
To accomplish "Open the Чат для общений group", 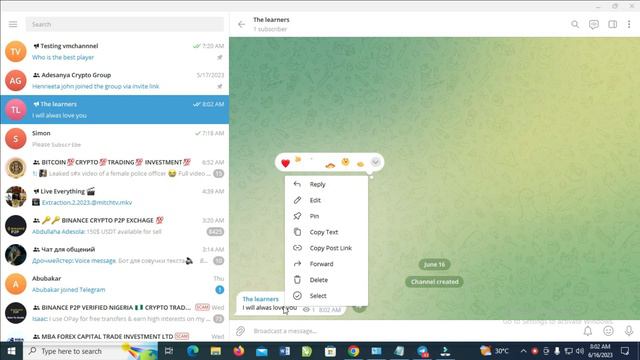I will 115,255.
